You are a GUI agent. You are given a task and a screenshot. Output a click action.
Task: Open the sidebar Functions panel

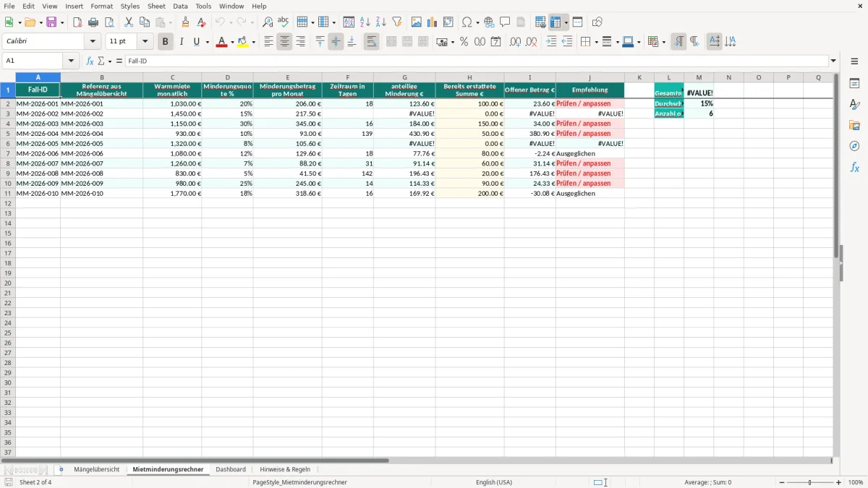pos(854,167)
